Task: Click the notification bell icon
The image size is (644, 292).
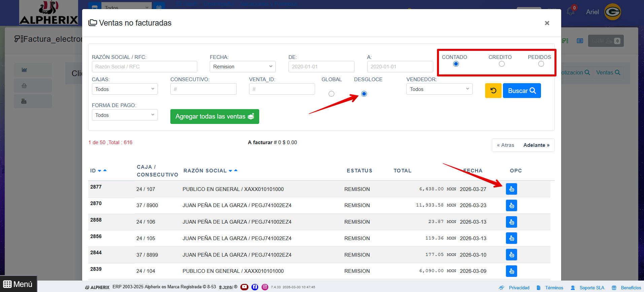Action: click(571, 11)
